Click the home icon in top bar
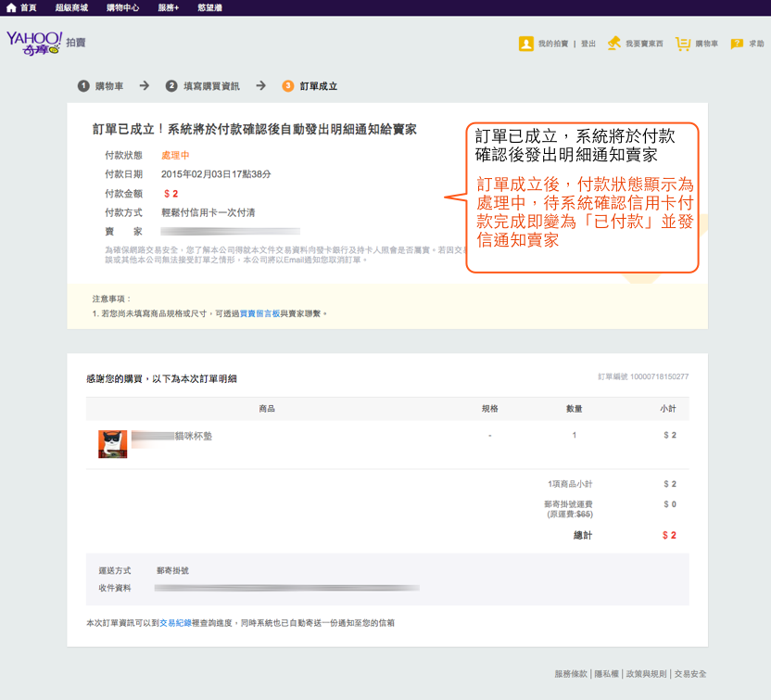 pos(11,7)
